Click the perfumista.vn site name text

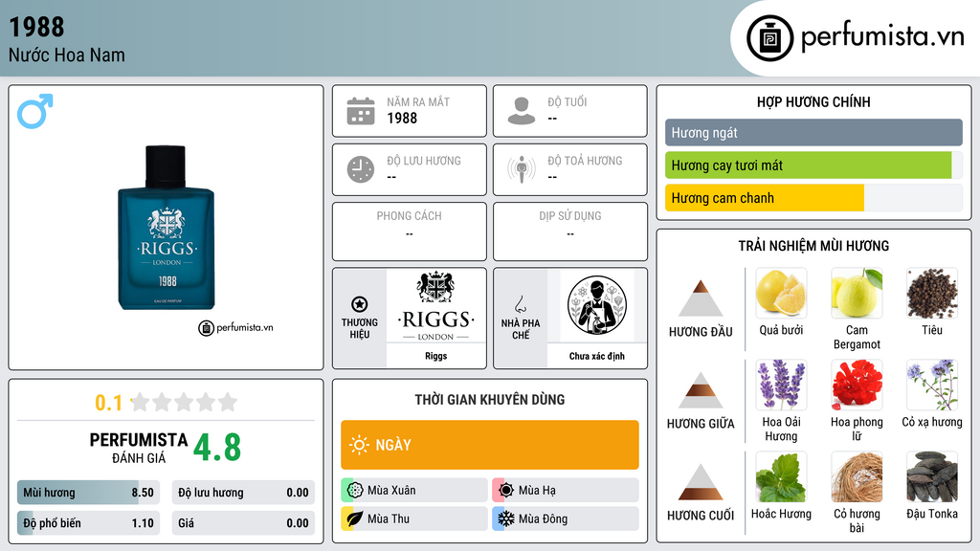coord(882,36)
